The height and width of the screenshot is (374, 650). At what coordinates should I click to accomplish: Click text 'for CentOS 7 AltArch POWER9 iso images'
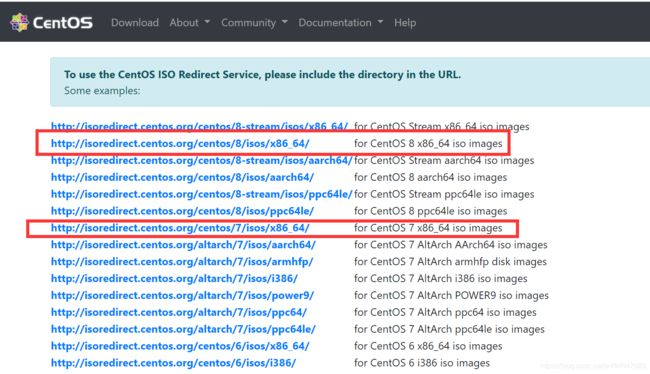click(451, 296)
